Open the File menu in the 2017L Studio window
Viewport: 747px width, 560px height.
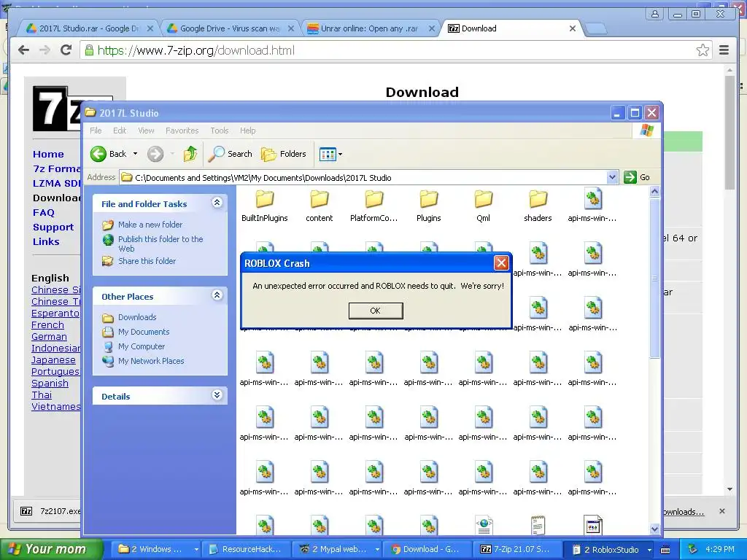tap(96, 131)
